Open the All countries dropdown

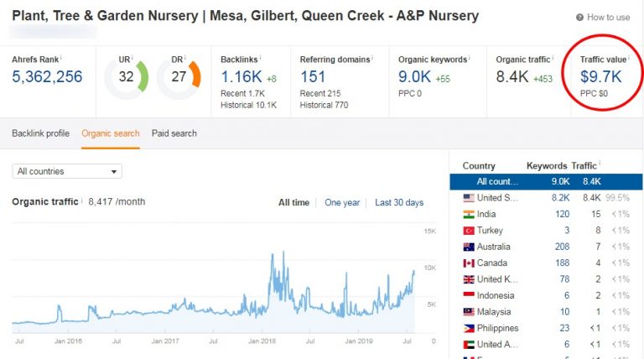67,171
